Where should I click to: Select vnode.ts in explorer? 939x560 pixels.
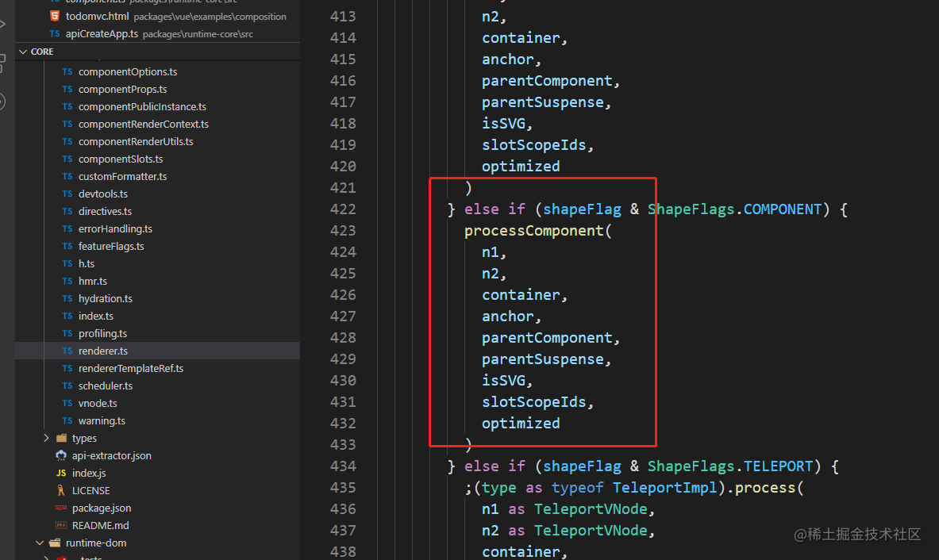click(97, 403)
